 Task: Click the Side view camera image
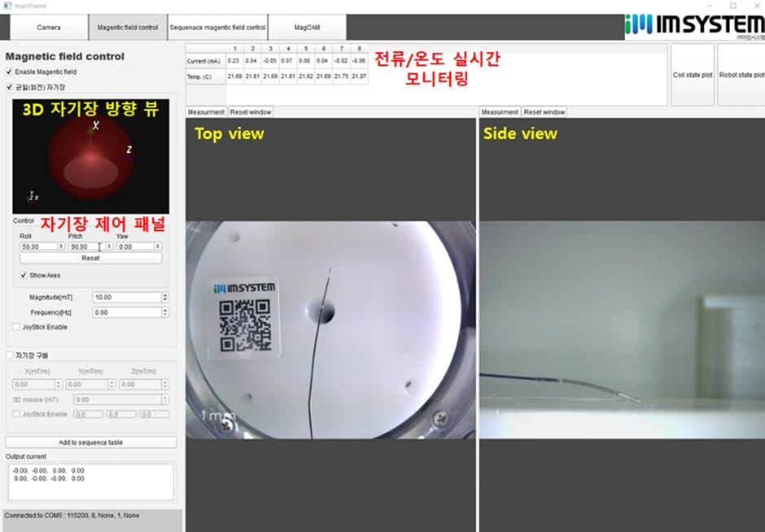click(622, 329)
